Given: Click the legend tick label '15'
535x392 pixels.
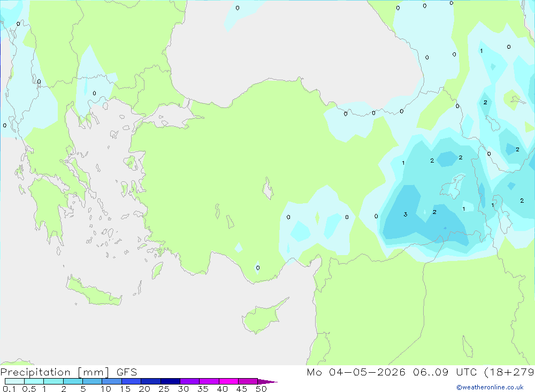Looking at the screenshot, I should click(125, 389).
